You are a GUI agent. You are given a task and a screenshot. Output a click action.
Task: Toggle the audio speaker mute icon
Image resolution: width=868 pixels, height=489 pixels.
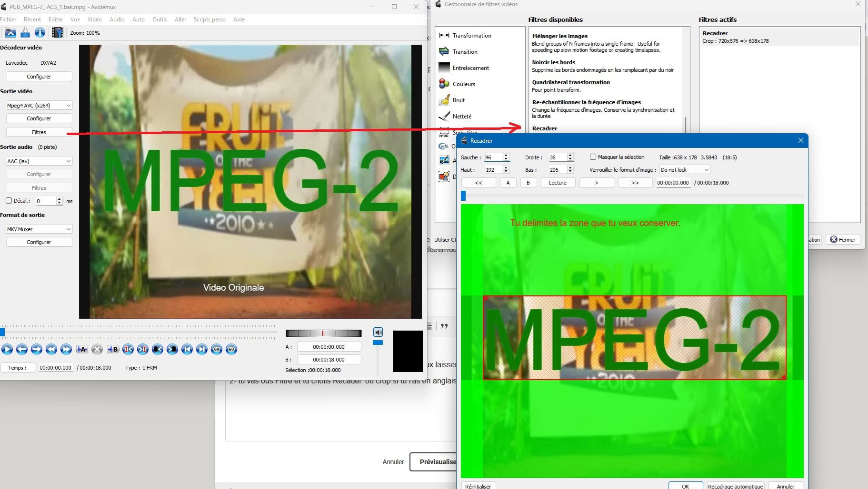(x=378, y=332)
